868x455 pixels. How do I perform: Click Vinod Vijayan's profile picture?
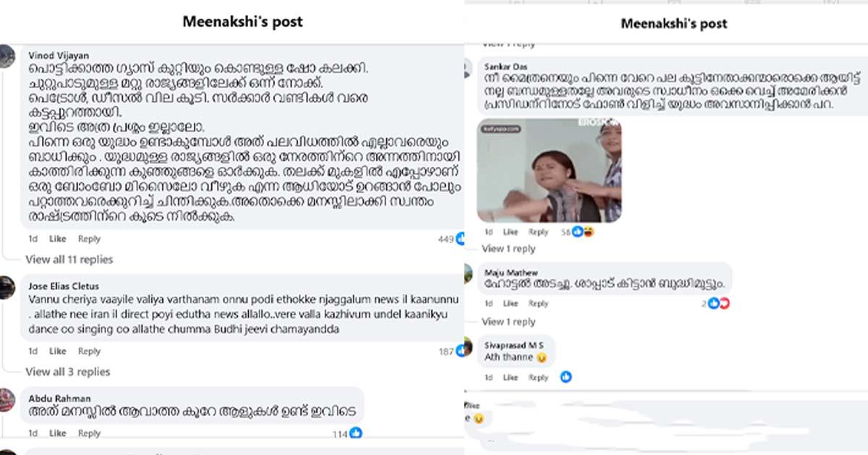point(7,56)
